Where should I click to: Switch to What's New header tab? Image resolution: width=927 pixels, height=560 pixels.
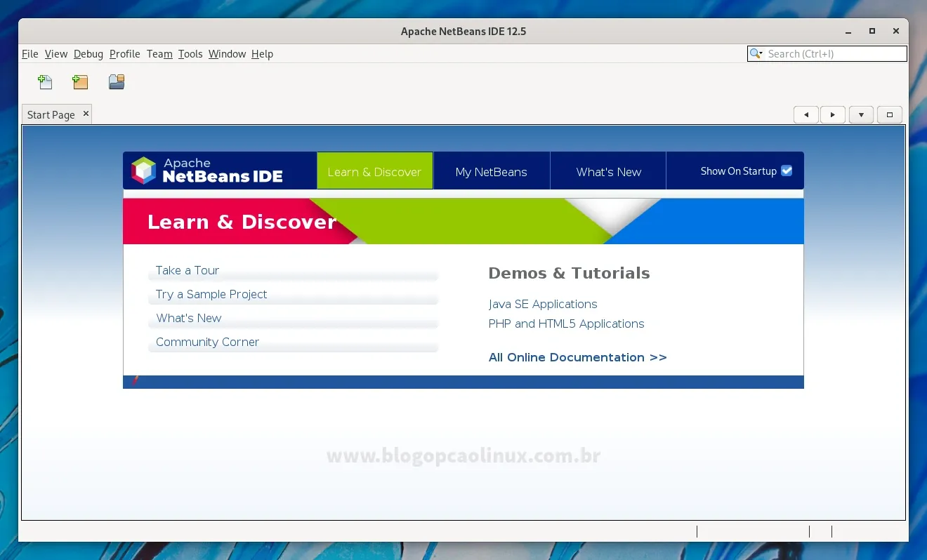[608, 171]
